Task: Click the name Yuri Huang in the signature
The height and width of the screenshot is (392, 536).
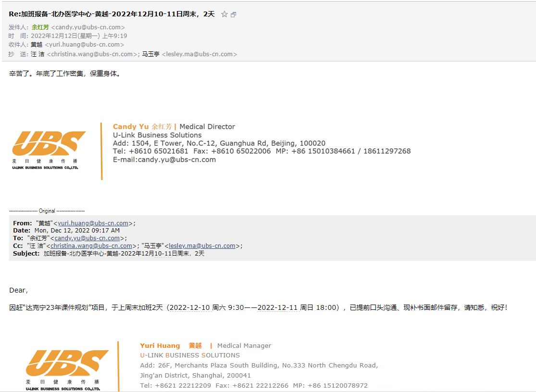Action: coord(160,345)
